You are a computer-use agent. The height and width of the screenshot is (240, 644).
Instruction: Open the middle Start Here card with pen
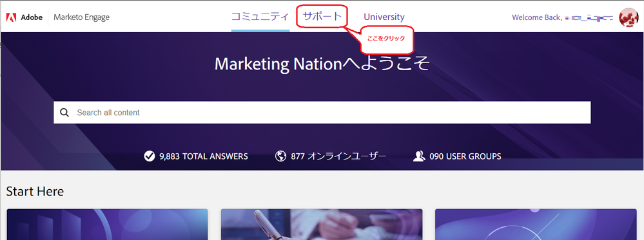pos(322,225)
